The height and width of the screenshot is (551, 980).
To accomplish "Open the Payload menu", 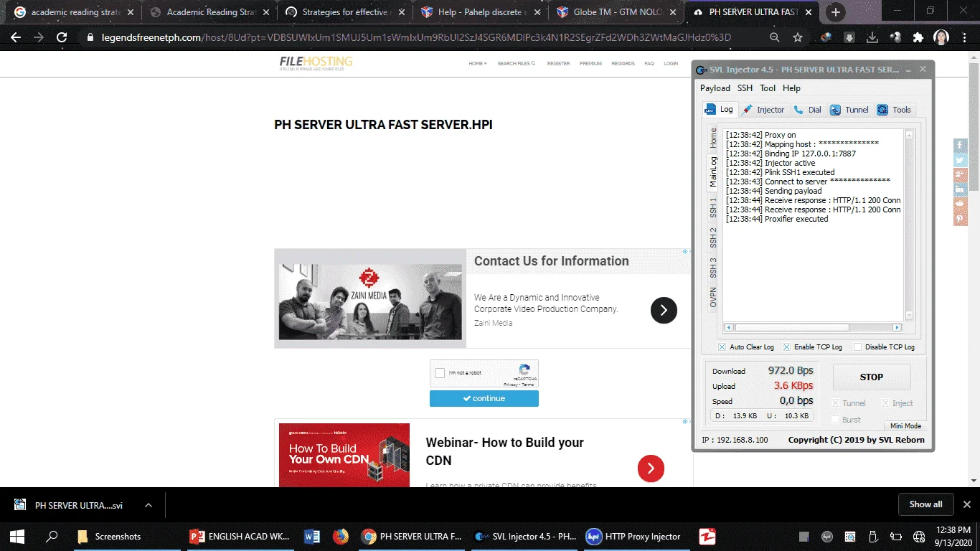I will [x=715, y=88].
